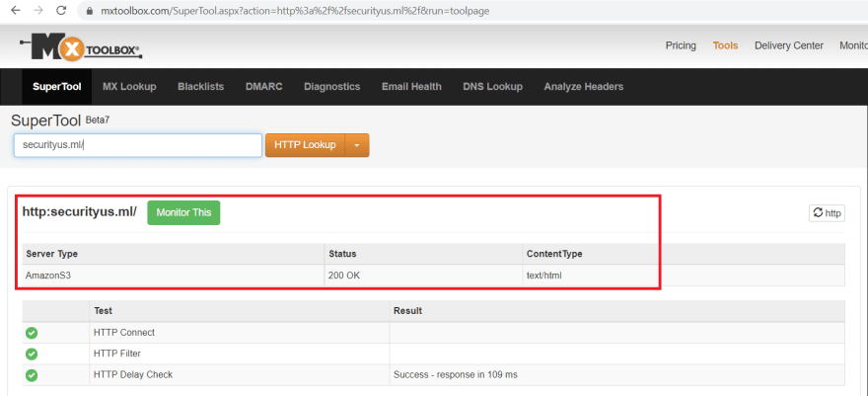
Task: Select the HTTP Delay Check row text
Action: coord(133,374)
